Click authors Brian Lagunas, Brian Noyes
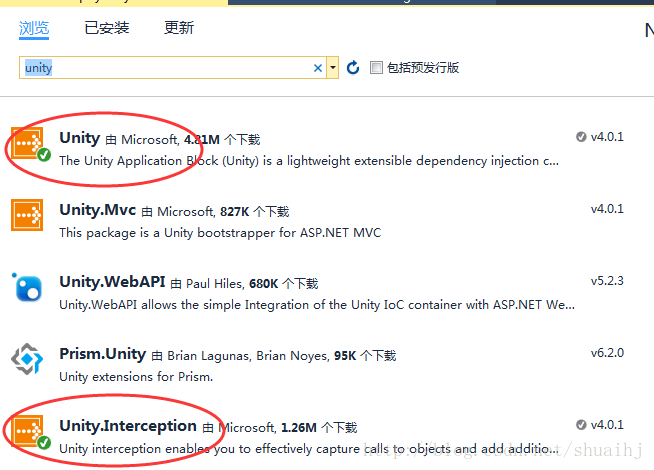654x470 pixels. coord(248,356)
